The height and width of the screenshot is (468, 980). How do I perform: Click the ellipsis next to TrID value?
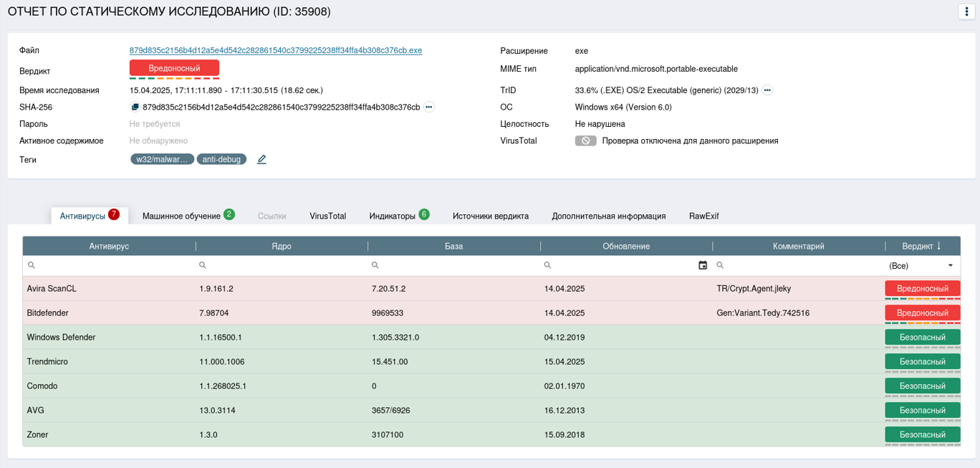(767, 90)
